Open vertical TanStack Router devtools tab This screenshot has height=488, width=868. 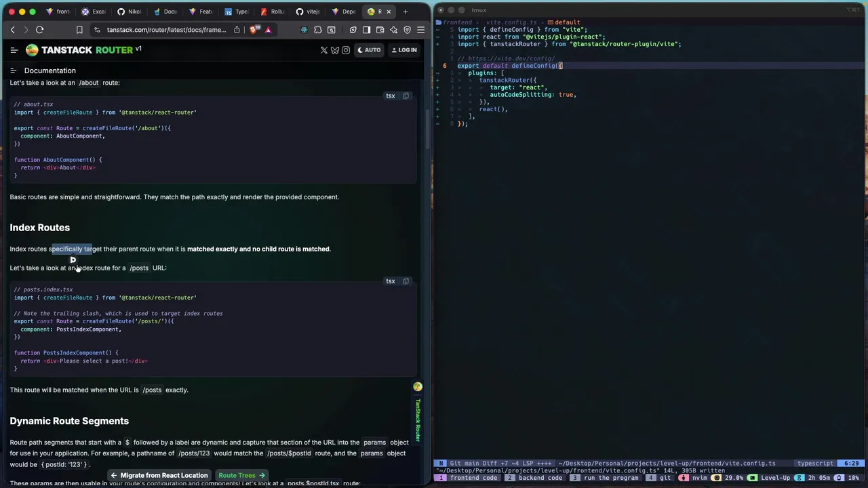click(418, 413)
